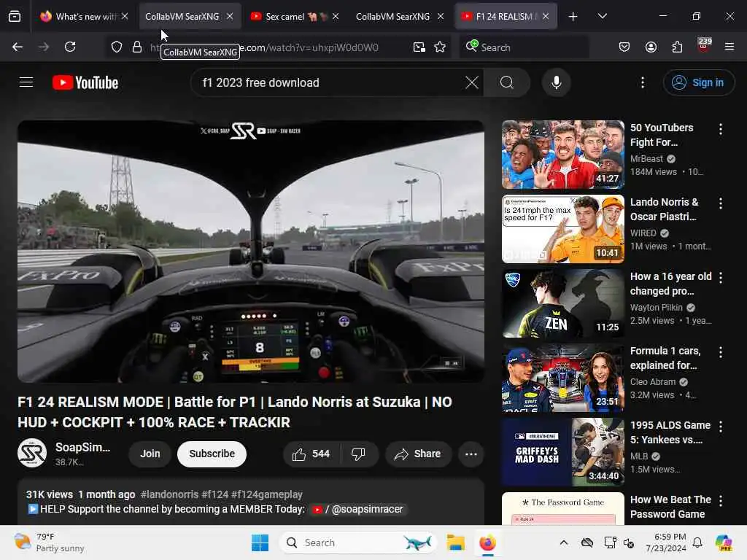Like the video with thumbs up
Screen dimensions: 747x560
(x=311, y=454)
